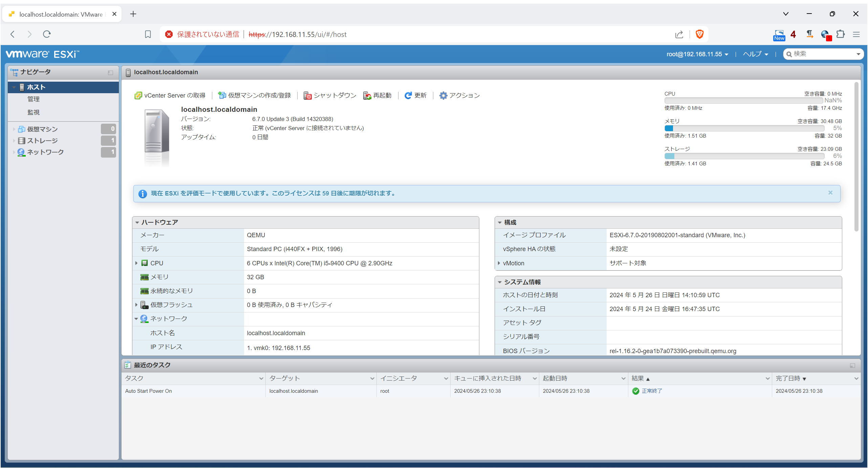Expand the 仮想フラッシュ row

click(136, 305)
